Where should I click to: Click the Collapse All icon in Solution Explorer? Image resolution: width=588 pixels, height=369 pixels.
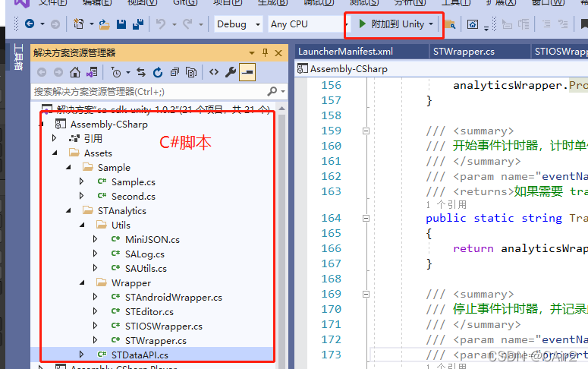pyautogui.click(x=175, y=73)
